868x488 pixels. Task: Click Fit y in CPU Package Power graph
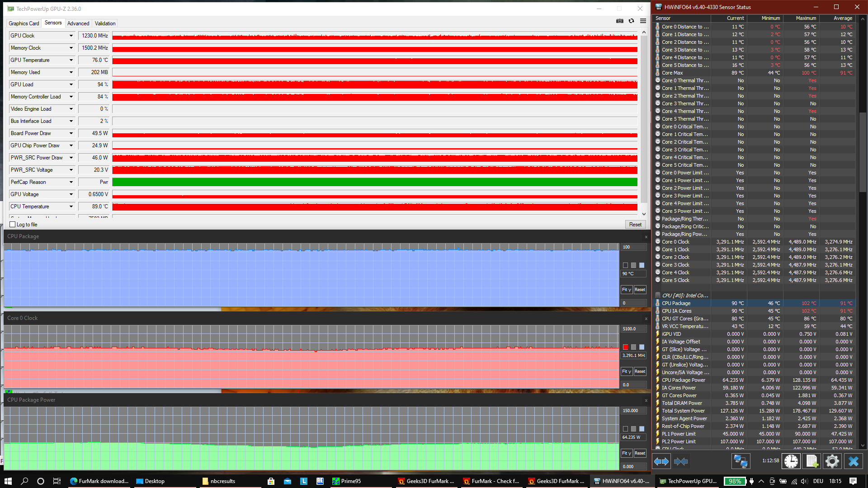(626, 453)
